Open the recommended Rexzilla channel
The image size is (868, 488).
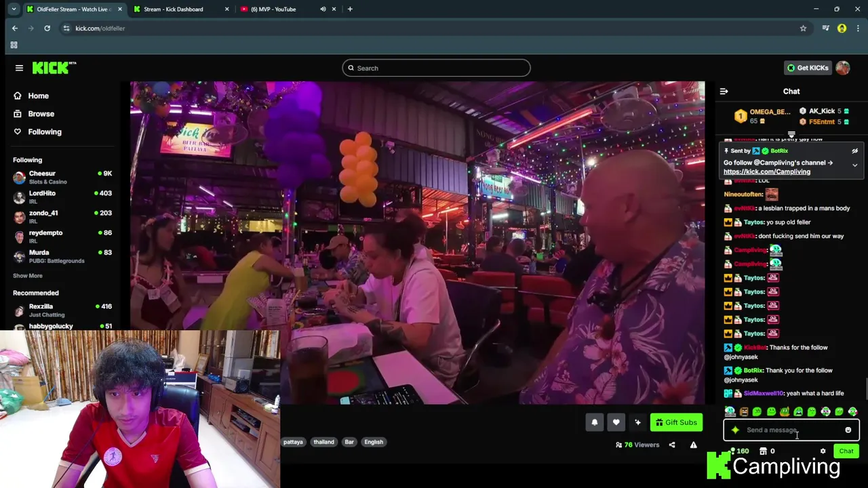click(x=62, y=310)
